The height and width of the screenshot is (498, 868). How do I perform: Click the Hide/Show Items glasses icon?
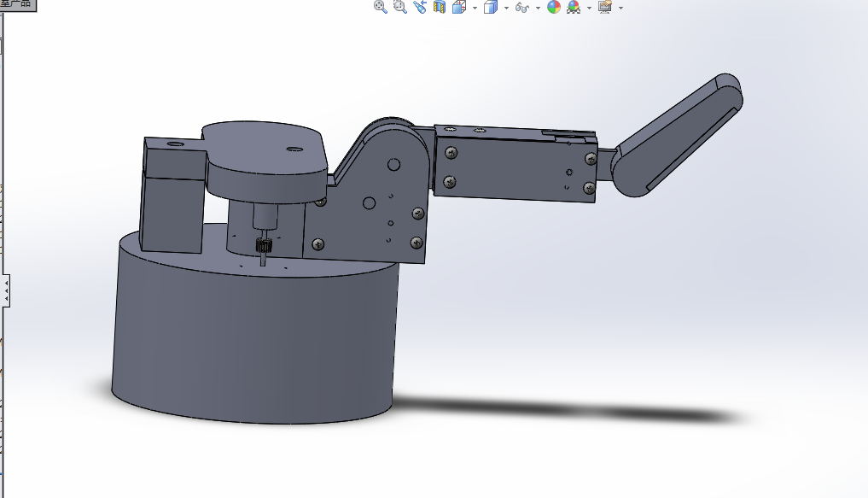point(522,7)
